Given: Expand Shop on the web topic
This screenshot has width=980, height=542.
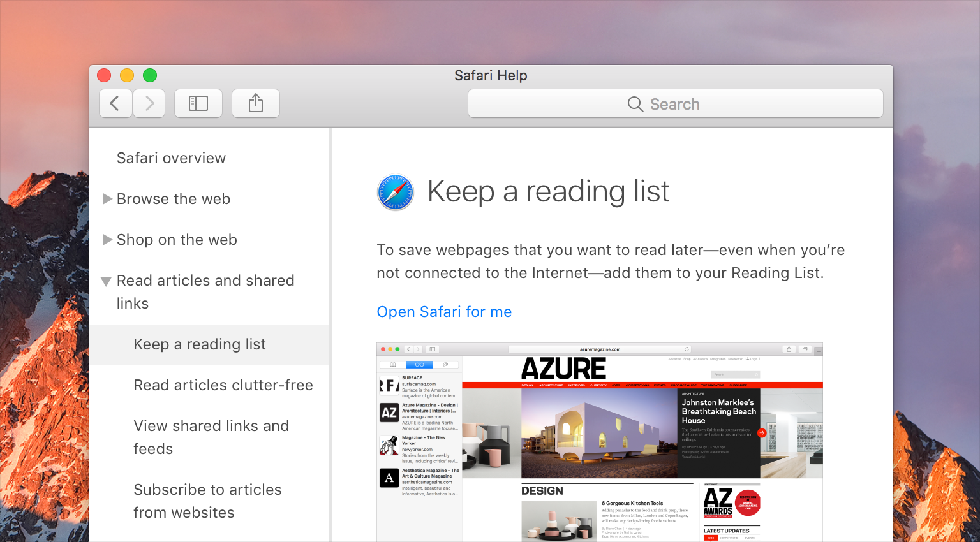Looking at the screenshot, I should point(107,240).
